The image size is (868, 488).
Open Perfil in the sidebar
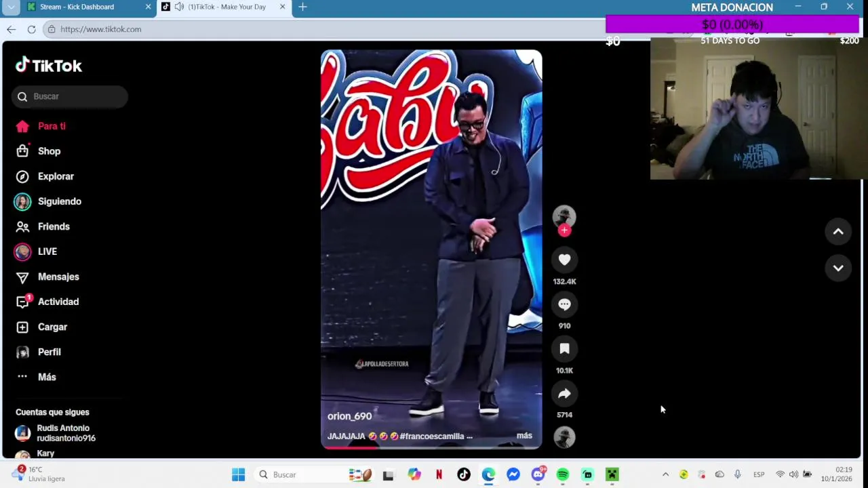click(50, 352)
